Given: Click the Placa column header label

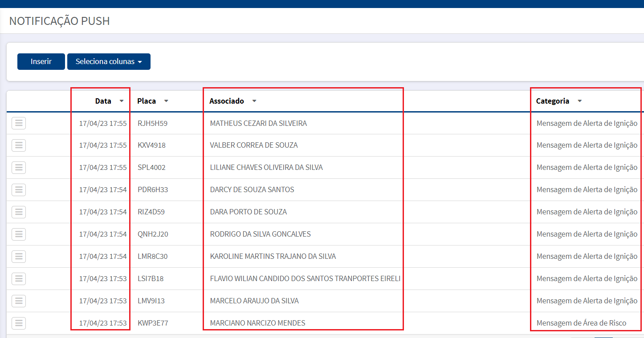Looking at the screenshot, I should pyautogui.click(x=147, y=101).
